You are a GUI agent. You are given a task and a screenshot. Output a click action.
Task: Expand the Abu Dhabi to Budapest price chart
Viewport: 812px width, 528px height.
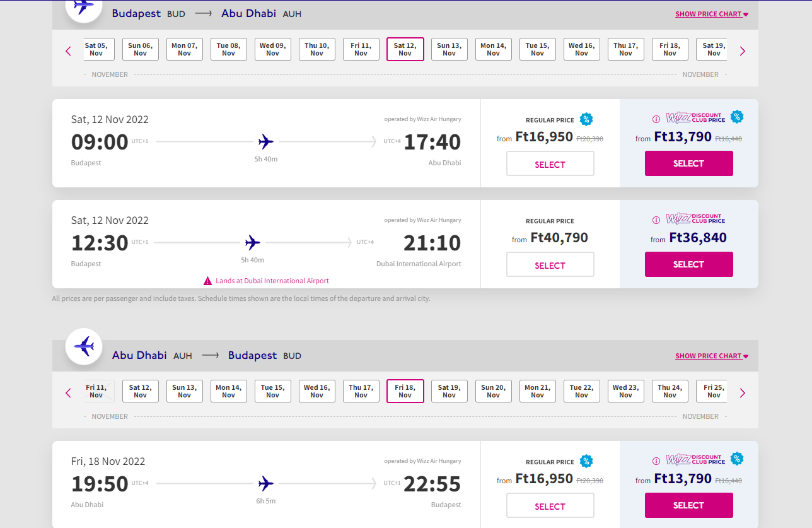click(x=712, y=356)
